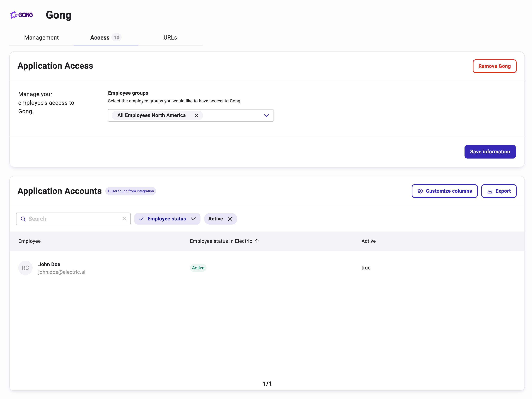
Task: Open the URLs tab
Action: (x=170, y=38)
